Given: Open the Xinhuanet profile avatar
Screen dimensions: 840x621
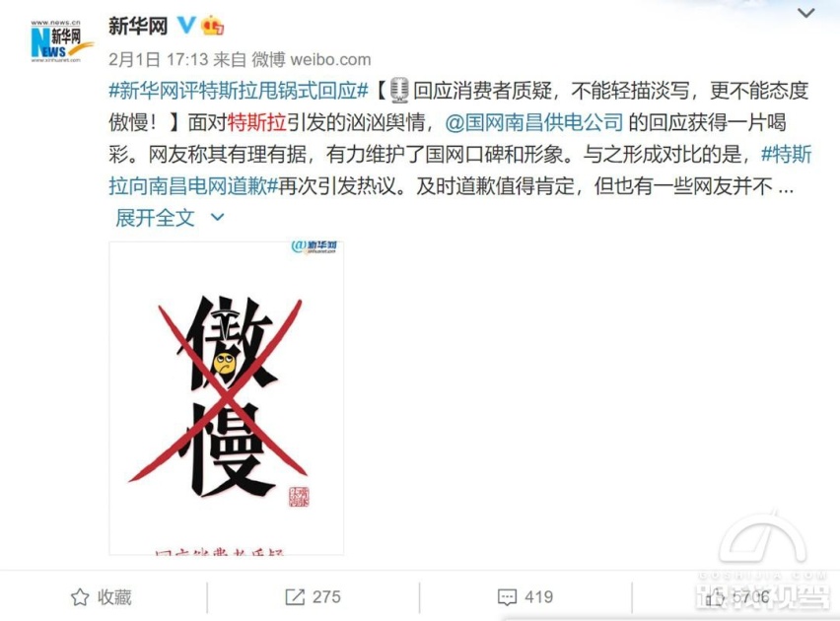Looking at the screenshot, I should (x=60, y=41).
